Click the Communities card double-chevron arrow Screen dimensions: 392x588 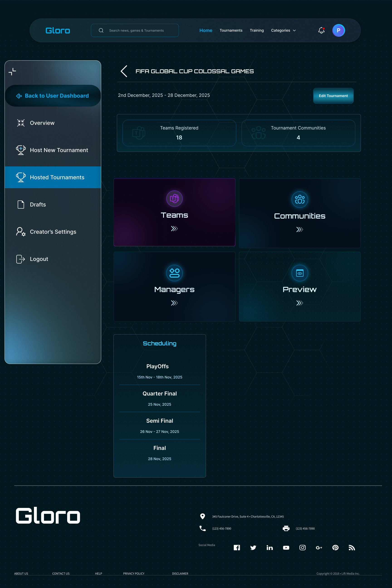[300, 229]
